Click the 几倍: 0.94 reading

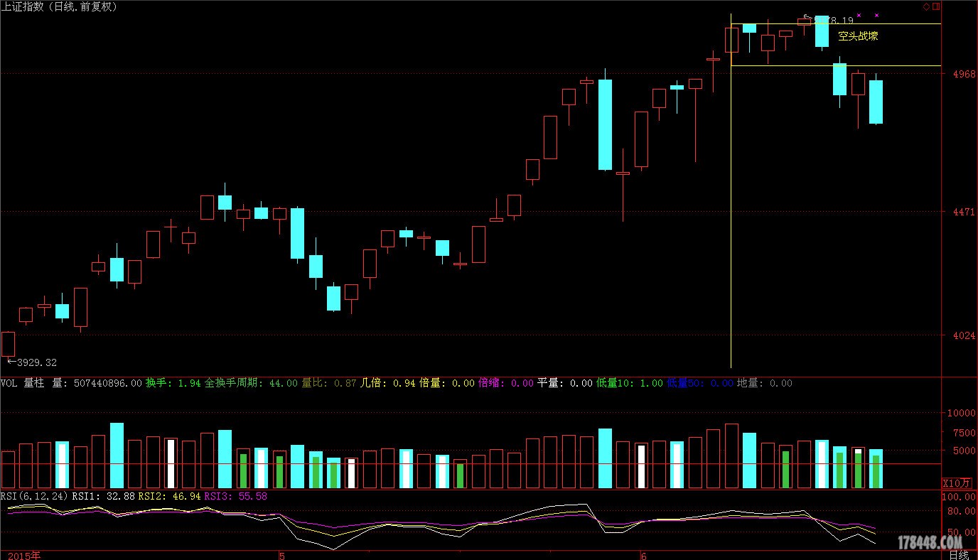pos(387,383)
